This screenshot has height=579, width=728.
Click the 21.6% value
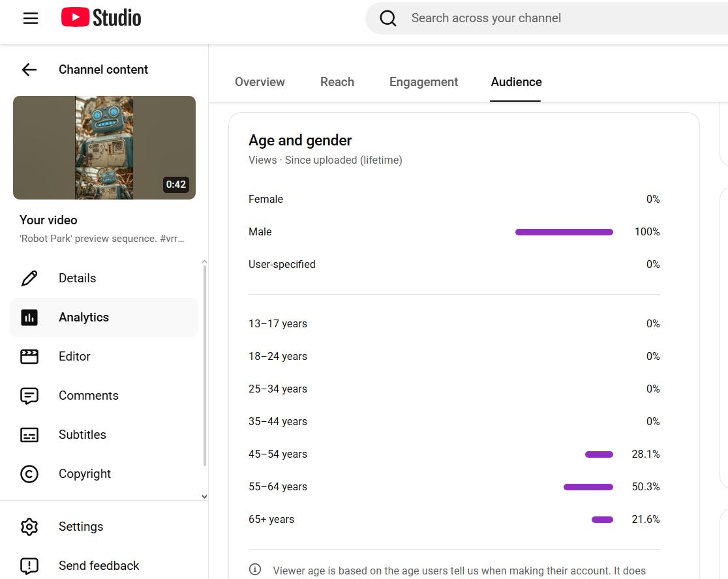645,519
